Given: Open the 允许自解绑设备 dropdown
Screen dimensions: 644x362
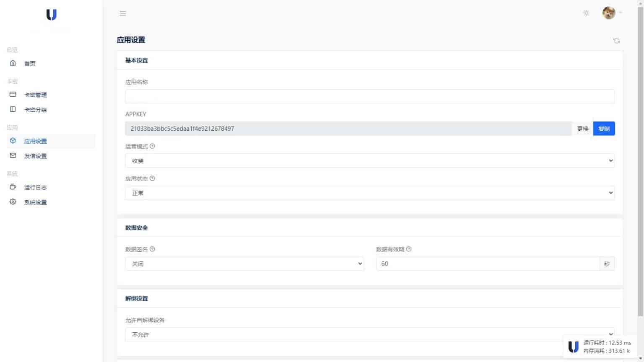Looking at the screenshot, I should click(x=370, y=335).
